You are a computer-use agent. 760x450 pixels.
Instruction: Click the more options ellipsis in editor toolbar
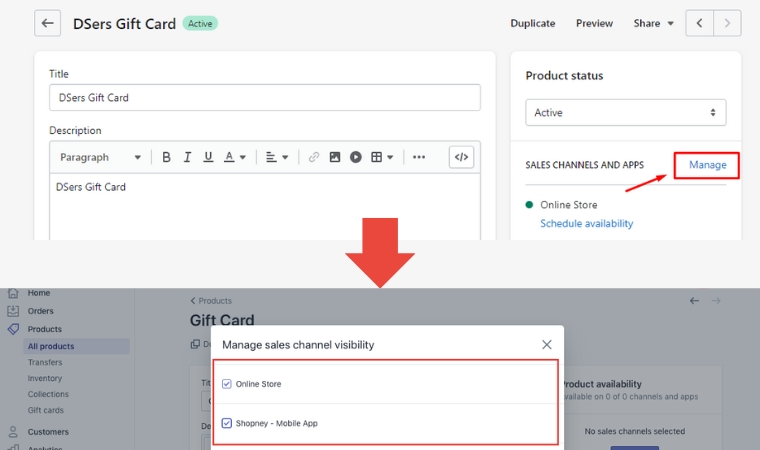(419, 157)
